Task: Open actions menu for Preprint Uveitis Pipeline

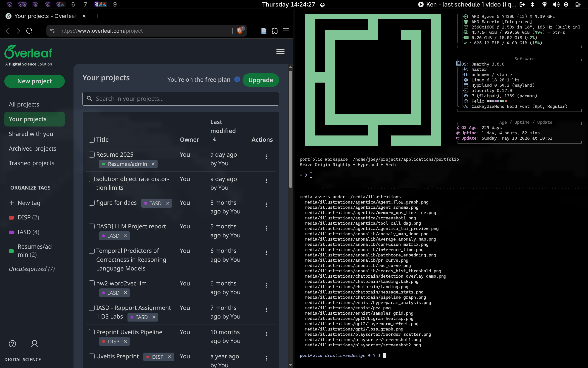Action: 266,334
